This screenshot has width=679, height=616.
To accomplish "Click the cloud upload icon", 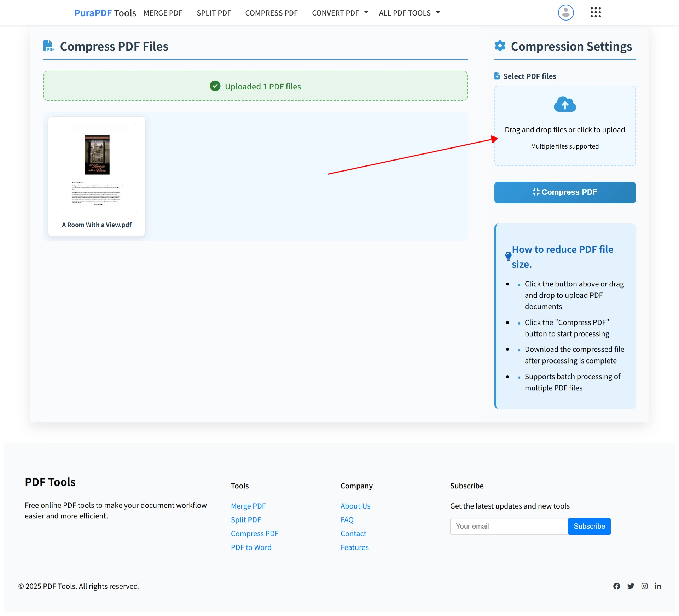I will tap(564, 104).
